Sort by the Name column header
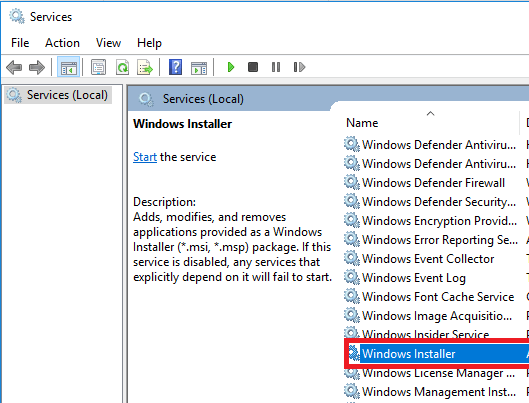The image size is (529, 403). (x=362, y=123)
